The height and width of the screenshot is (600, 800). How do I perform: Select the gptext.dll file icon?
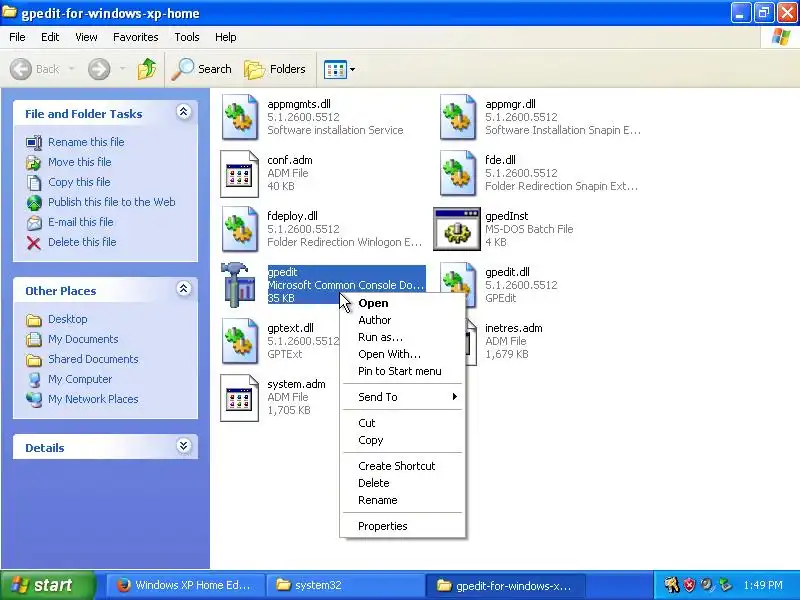click(239, 341)
